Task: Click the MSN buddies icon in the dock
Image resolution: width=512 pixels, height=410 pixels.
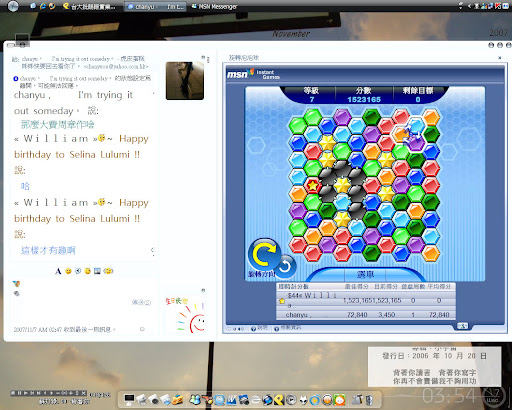Action: 195,399
